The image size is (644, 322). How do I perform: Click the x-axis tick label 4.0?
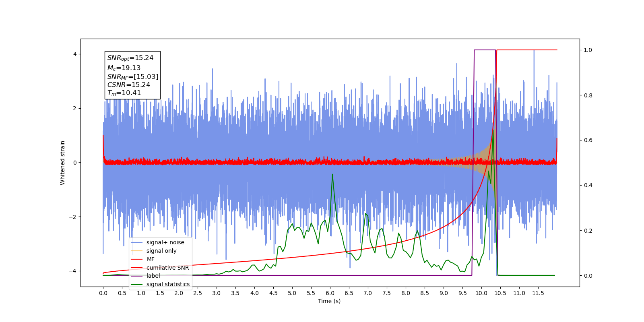point(254,293)
